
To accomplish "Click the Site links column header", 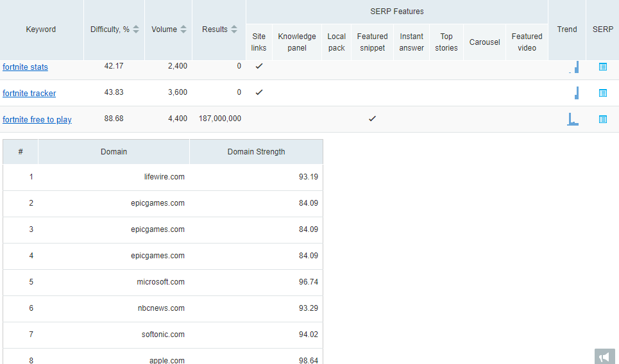I will 259,42.
